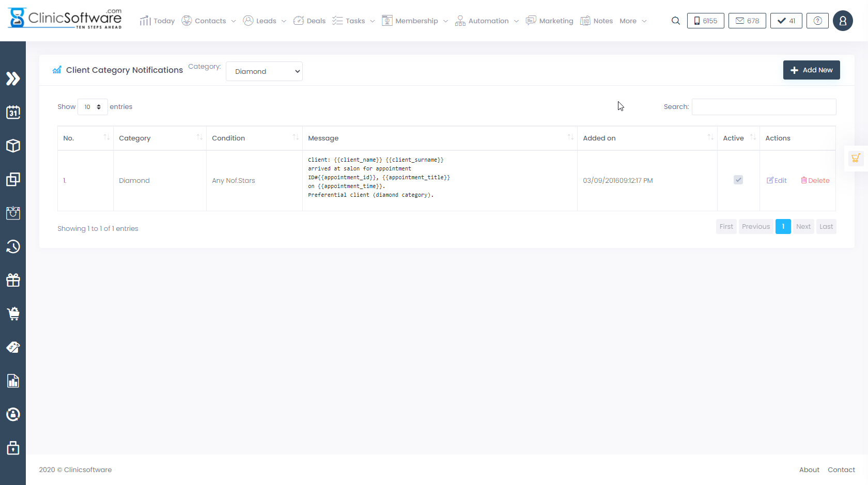Image resolution: width=868 pixels, height=485 pixels.
Task: Click the Edit link for Diamond notification
Action: tap(777, 180)
